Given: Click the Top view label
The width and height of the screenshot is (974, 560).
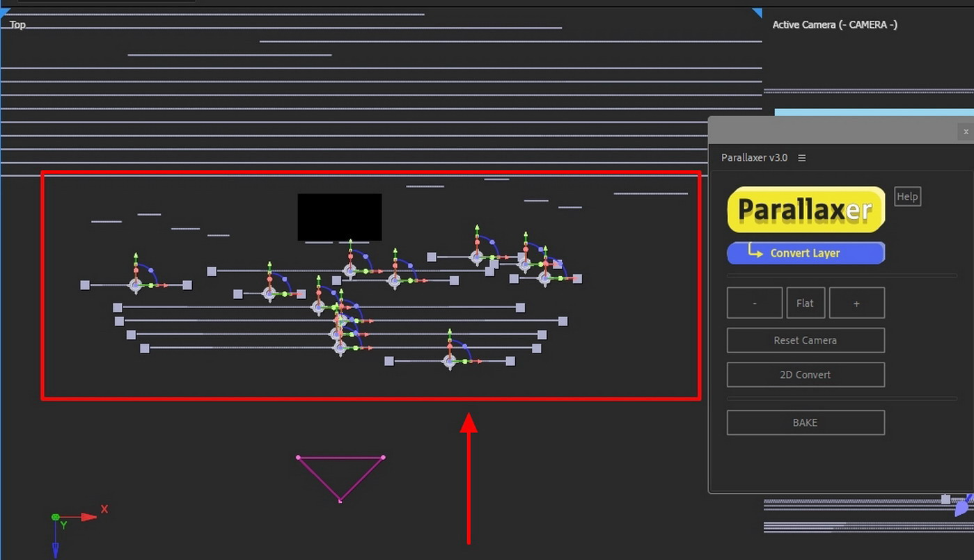Looking at the screenshot, I should coord(17,24).
